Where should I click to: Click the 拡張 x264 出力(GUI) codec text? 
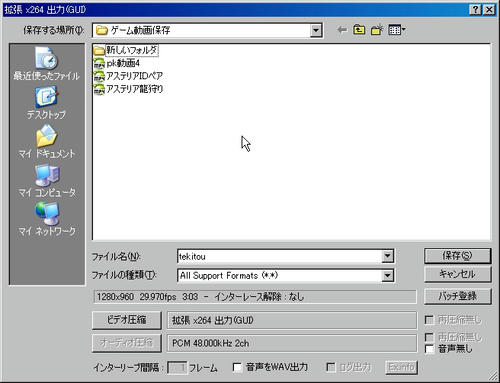tap(213, 321)
